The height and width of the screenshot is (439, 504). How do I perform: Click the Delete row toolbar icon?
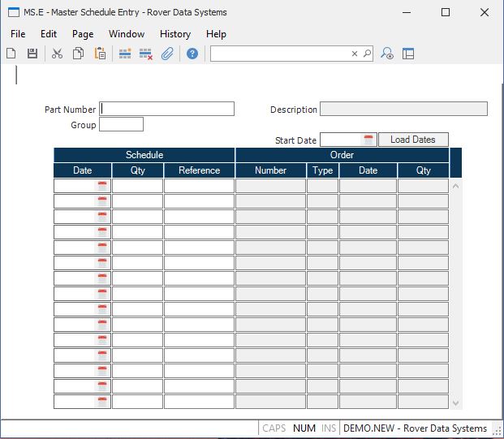146,54
